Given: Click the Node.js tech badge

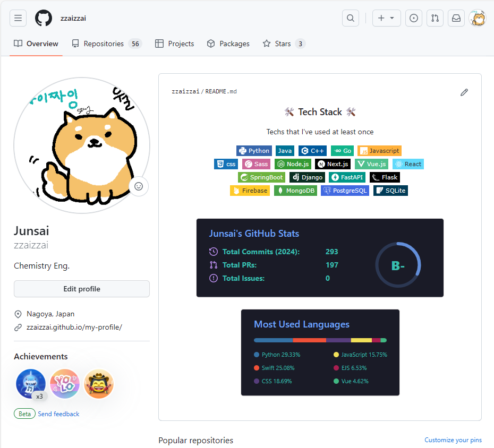Looking at the screenshot, I should pos(293,164).
